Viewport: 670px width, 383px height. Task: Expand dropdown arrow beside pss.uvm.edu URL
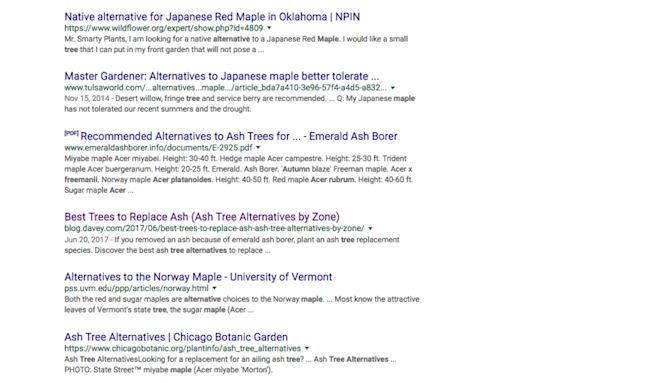[x=215, y=289]
